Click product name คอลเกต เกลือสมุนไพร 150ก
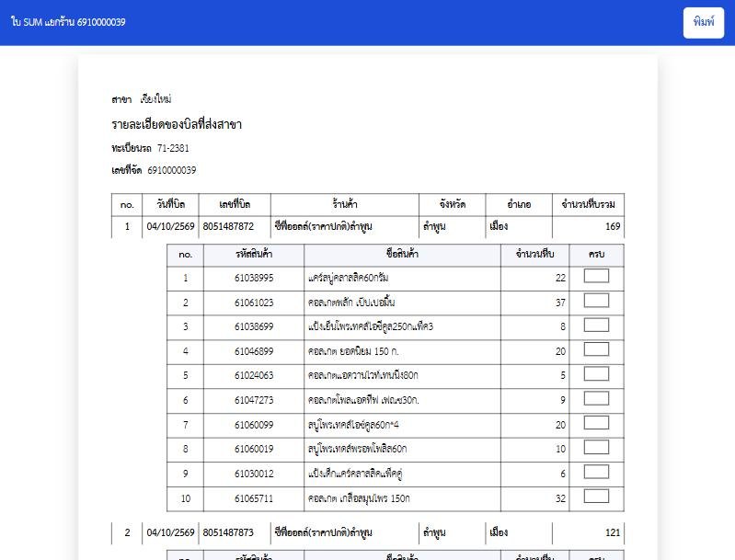 tap(359, 498)
